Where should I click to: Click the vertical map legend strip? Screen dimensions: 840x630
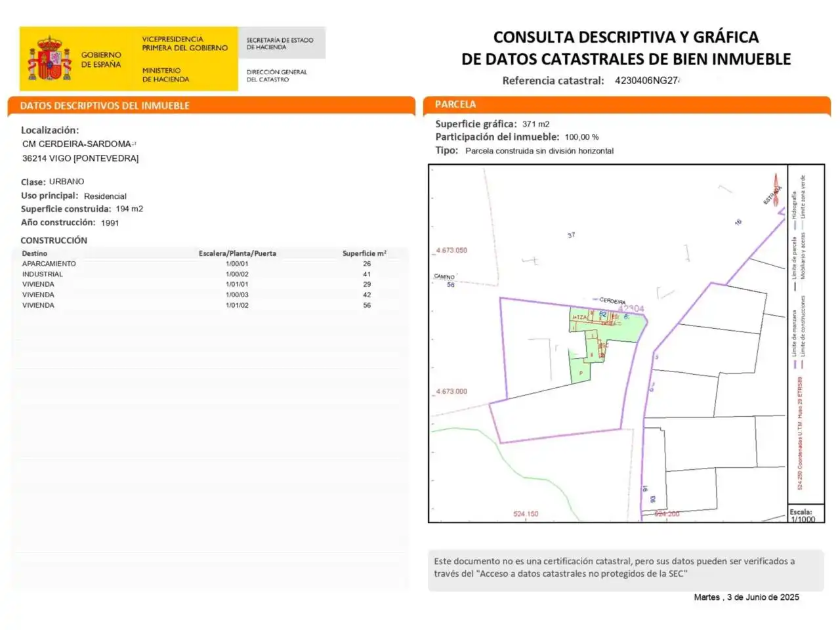click(806, 335)
